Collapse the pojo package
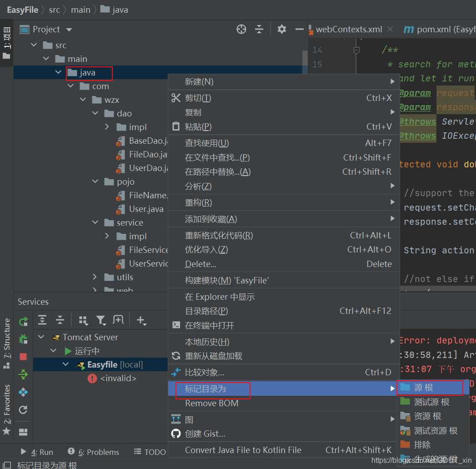476x469 pixels. pos(95,182)
